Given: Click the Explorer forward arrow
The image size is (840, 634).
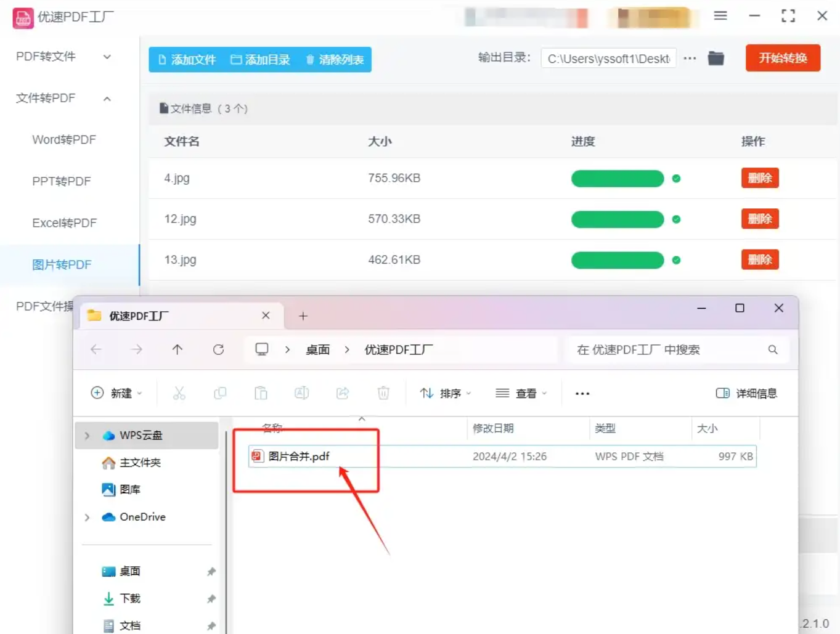Looking at the screenshot, I should pos(137,349).
